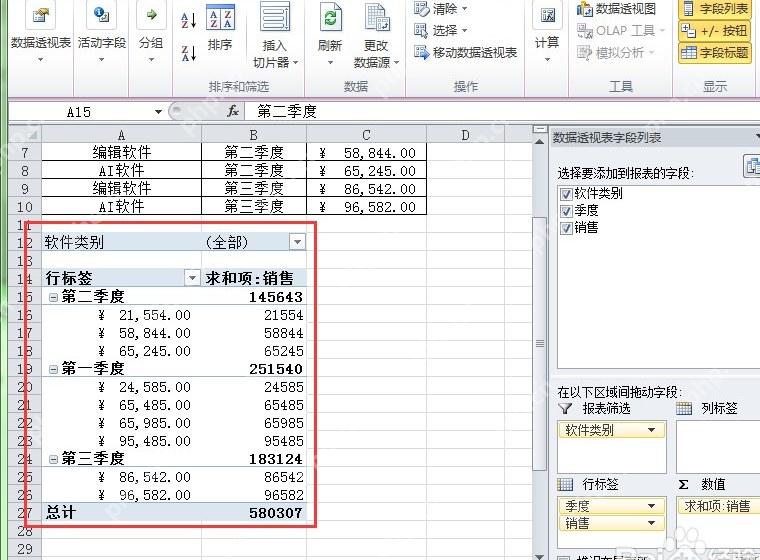Select column D header
Image resolution: width=760 pixels, height=560 pixels.
click(465, 134)
